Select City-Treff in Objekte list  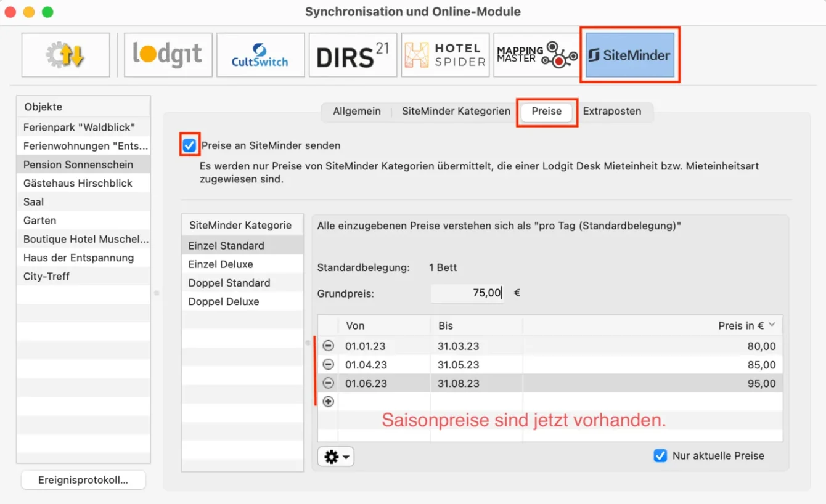point(84,276)
